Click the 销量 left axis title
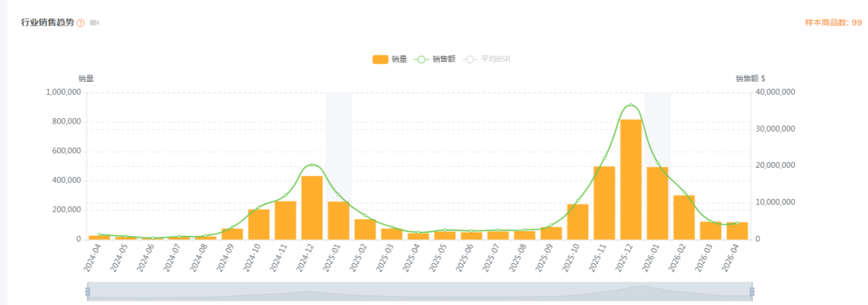868x305 pixels. [86, 79]
